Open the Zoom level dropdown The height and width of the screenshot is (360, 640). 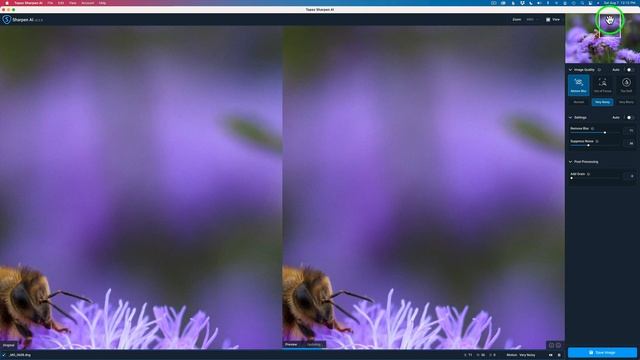point(532,20)
